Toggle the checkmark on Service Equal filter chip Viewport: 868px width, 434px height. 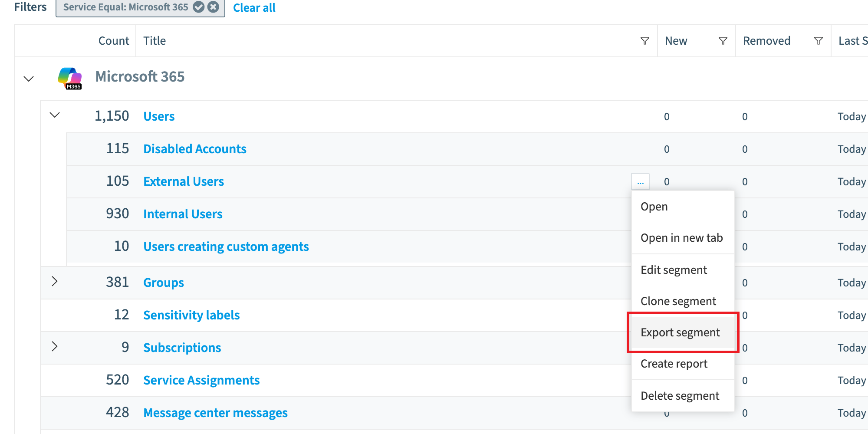(x=199, y=7)
